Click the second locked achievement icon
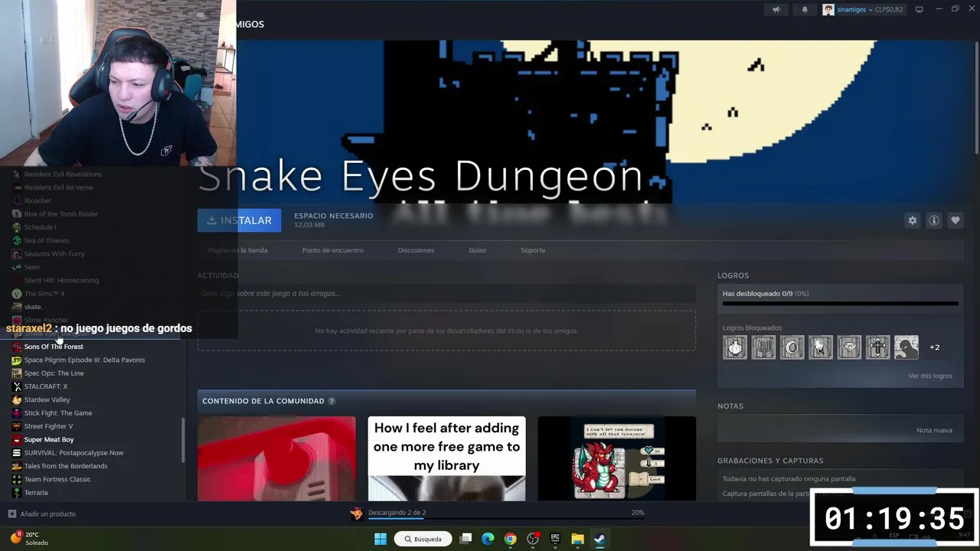Image resolution: width=980 pixels, height=551 pixels. click(763, 347)
